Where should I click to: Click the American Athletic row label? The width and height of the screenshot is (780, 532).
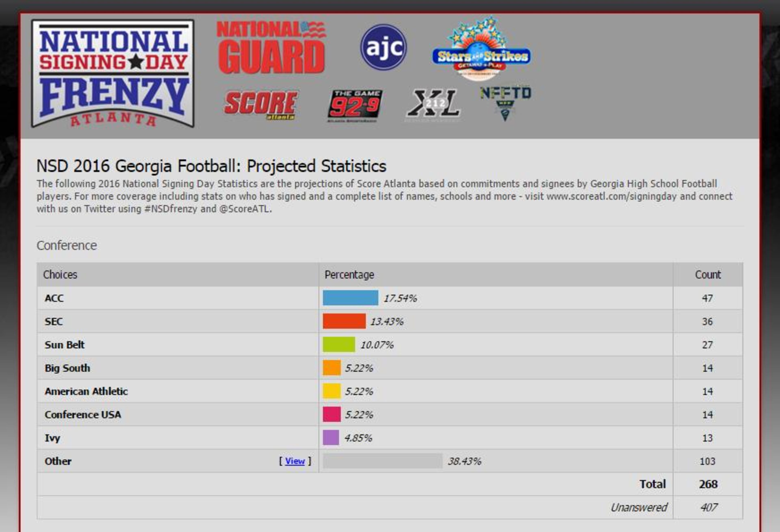[x=86, y=391]
